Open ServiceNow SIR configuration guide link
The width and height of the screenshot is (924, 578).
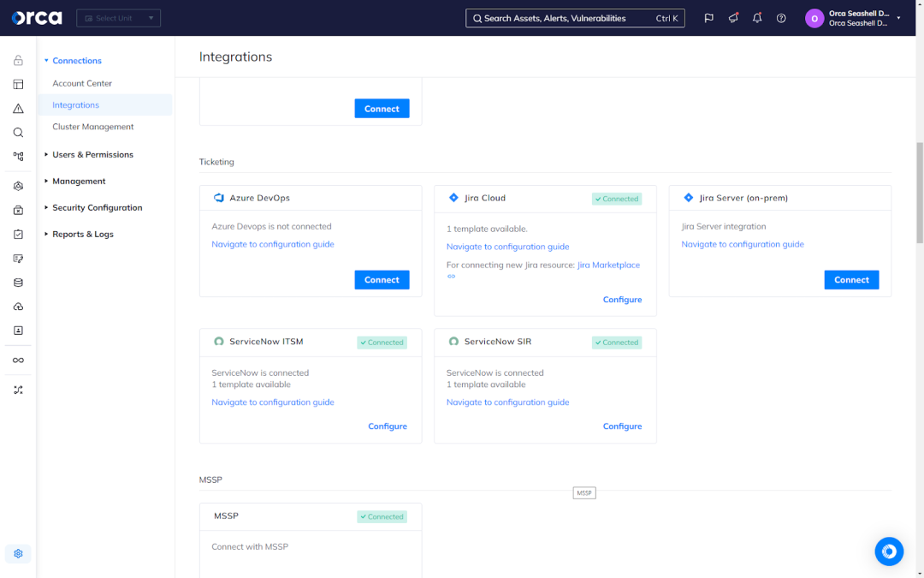click(x=508, y=402)
